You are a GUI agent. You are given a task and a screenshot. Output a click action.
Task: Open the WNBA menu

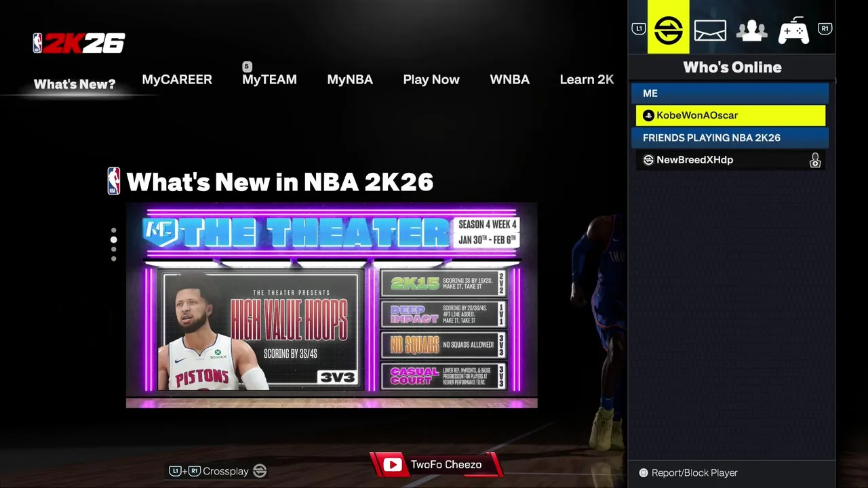pos(509,80)
